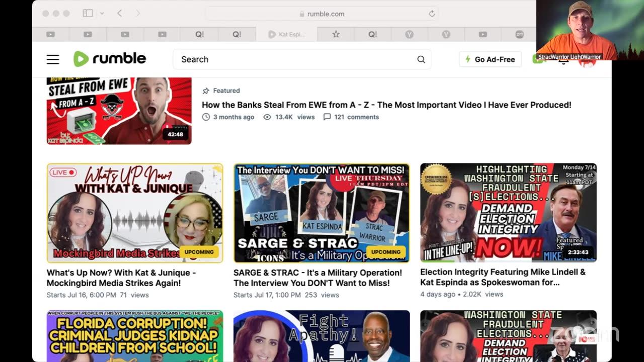Image resolution: width=644 pixels, height=362 pixels.
Task: Click 4 days ago 2.02K views text
Action: coord(461,294)
